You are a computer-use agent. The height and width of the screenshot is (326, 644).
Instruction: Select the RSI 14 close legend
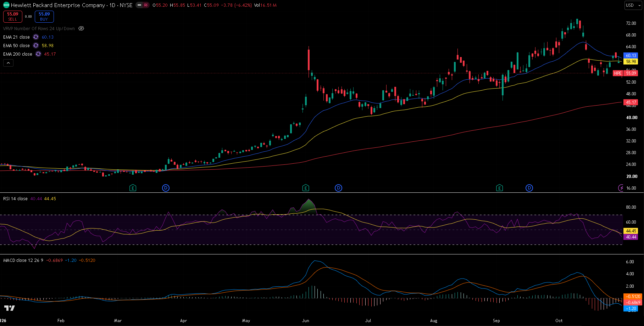(15, 198)
